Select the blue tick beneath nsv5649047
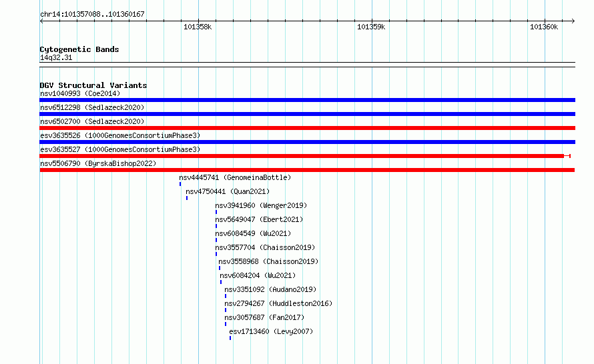Screen dimensions: 594x364 [216, 226]
